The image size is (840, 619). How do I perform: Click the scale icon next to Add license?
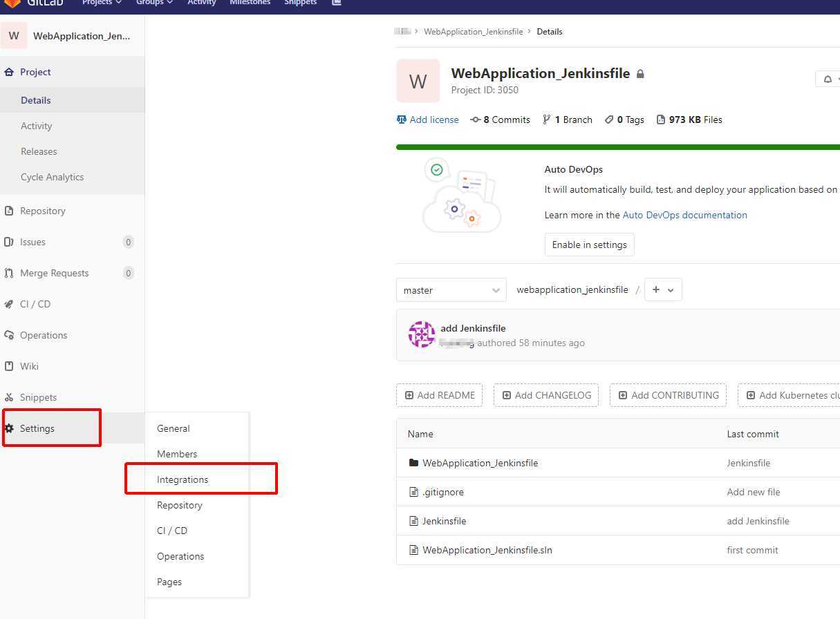click(401, 120)
